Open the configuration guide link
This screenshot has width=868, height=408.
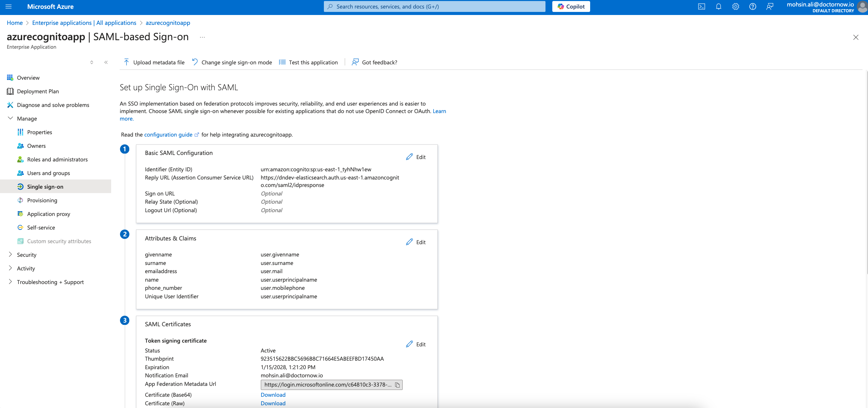point(168,135)
